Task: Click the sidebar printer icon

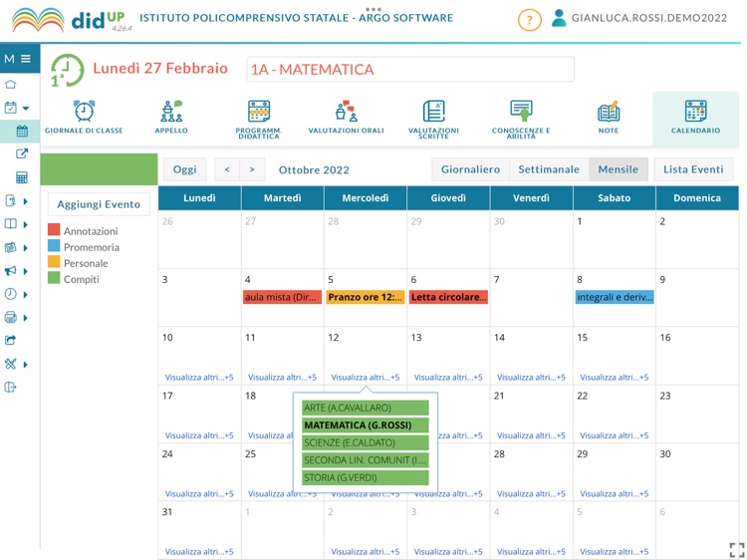Action: click(x=11, y=317)
